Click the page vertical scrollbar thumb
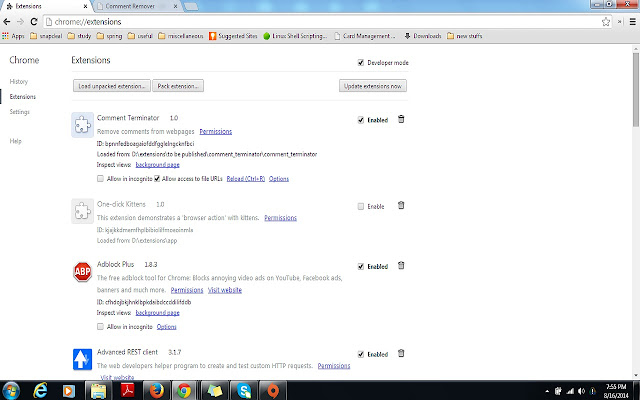640x400 pixels. click(636, 90)
